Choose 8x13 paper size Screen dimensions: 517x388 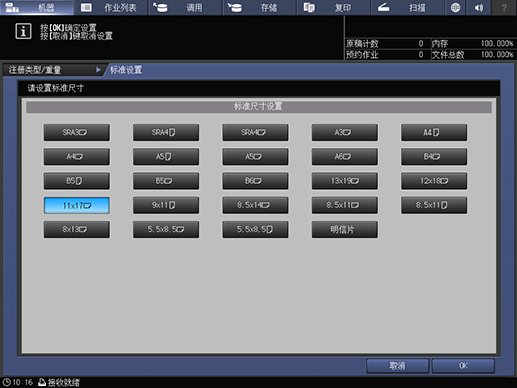point(77,229)
